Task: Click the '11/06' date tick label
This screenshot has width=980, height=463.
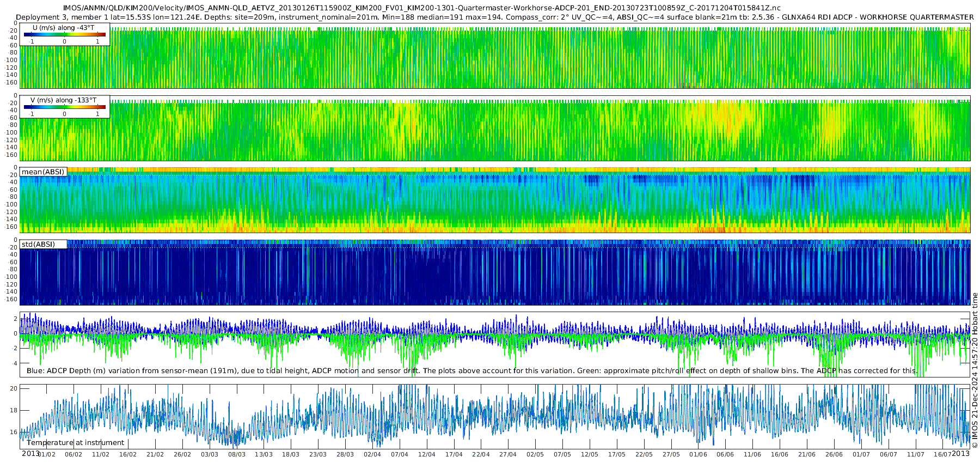Action: pyautogui.click(x=752, y=454)
